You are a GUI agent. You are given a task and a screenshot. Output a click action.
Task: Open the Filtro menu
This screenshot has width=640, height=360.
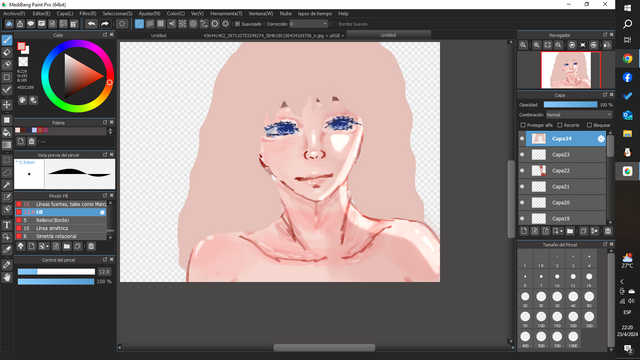point(88,13)
